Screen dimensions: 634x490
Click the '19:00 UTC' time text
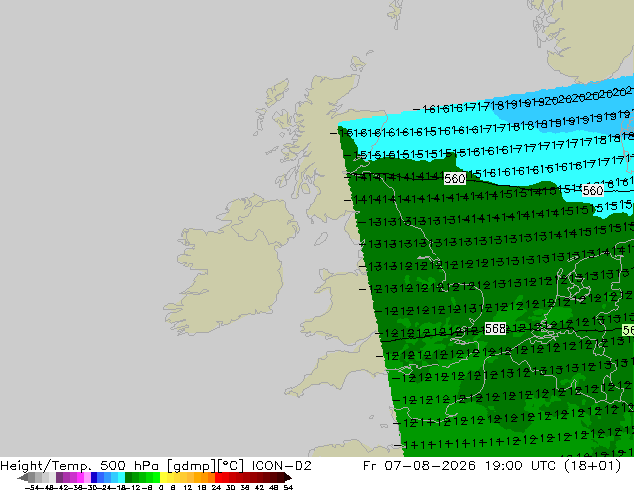tap(522, 466)
